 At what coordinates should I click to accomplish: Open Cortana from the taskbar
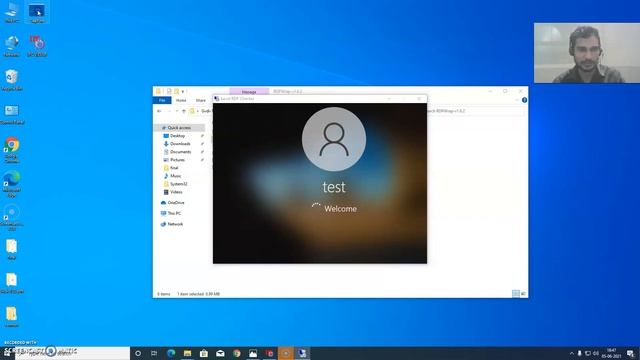click(x=138, y=353)
